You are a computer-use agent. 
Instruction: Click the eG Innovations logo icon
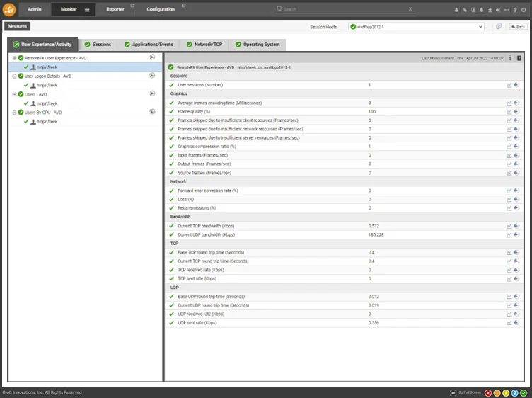click(8, 9)
